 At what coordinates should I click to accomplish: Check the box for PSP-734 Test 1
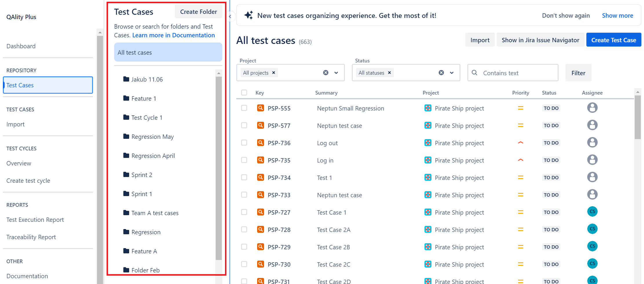[x=244, y=177]
